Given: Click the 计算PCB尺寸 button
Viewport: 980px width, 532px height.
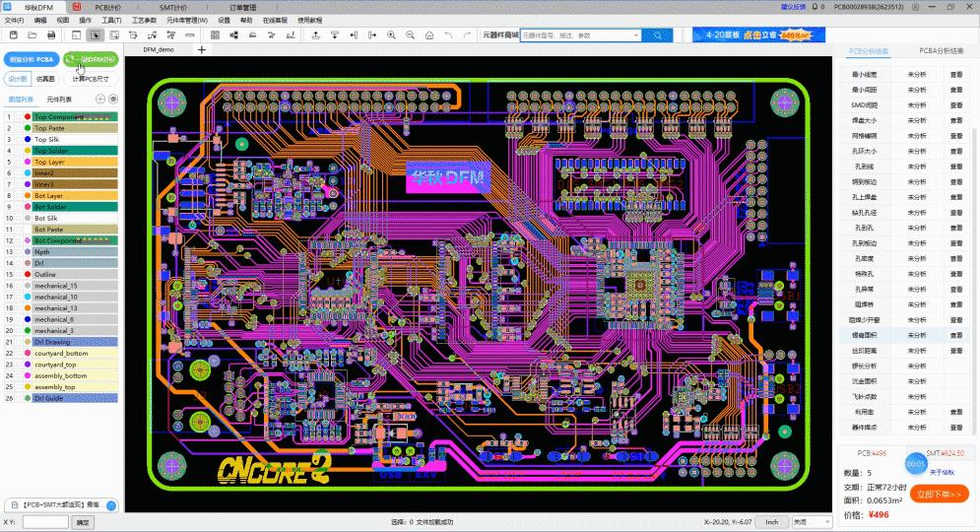Looking at the screenshot, I should point(91,80).
